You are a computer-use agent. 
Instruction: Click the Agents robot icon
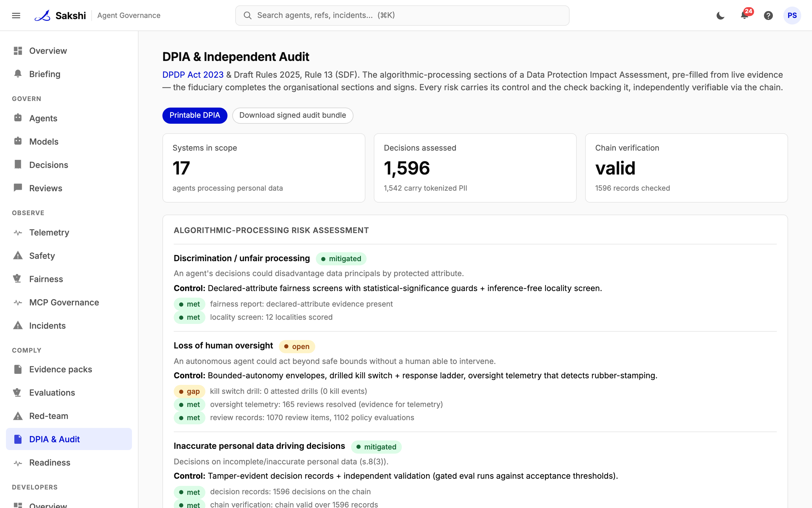(18, 118)
